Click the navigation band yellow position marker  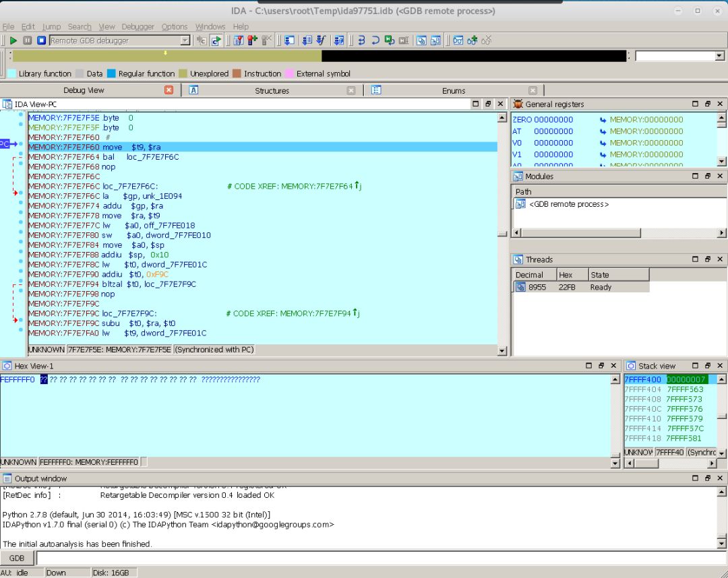165,53
